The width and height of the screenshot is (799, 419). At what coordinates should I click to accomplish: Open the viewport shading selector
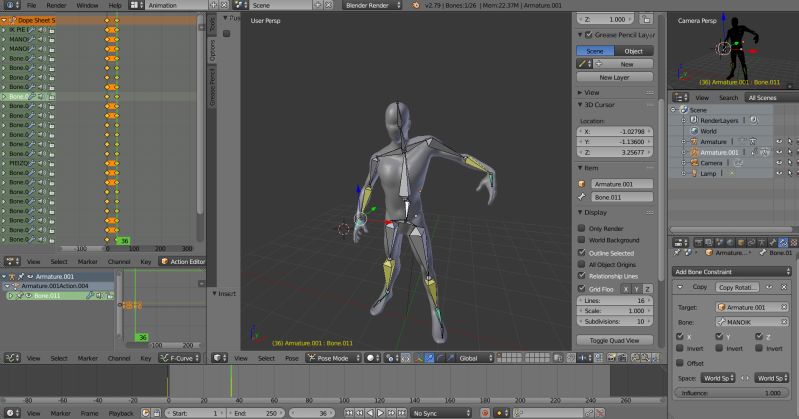coord(373,358)
